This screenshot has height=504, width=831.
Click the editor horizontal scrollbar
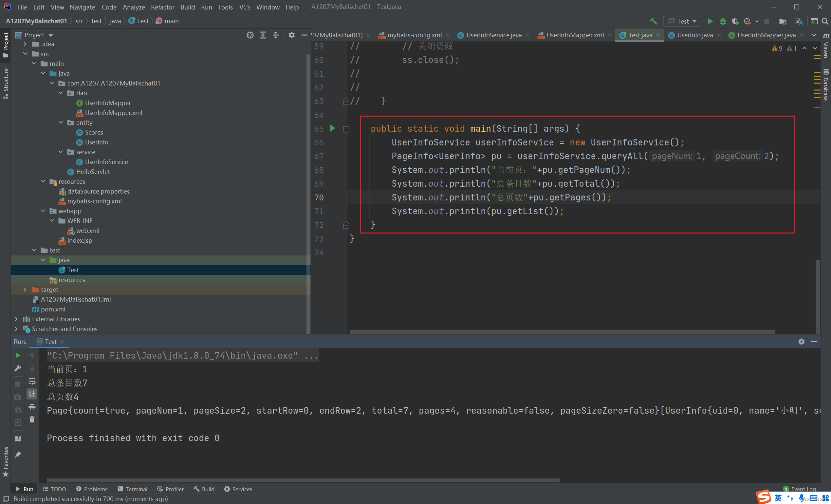coord(562,332)
